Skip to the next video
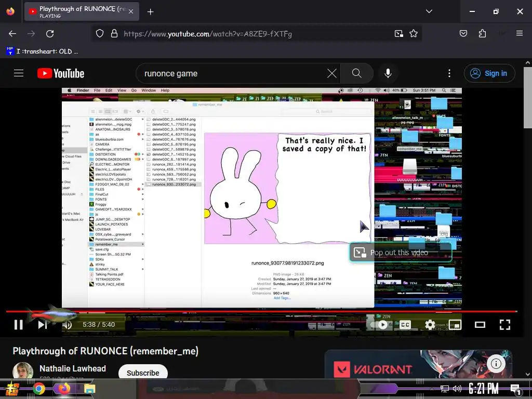 [43, 325]
